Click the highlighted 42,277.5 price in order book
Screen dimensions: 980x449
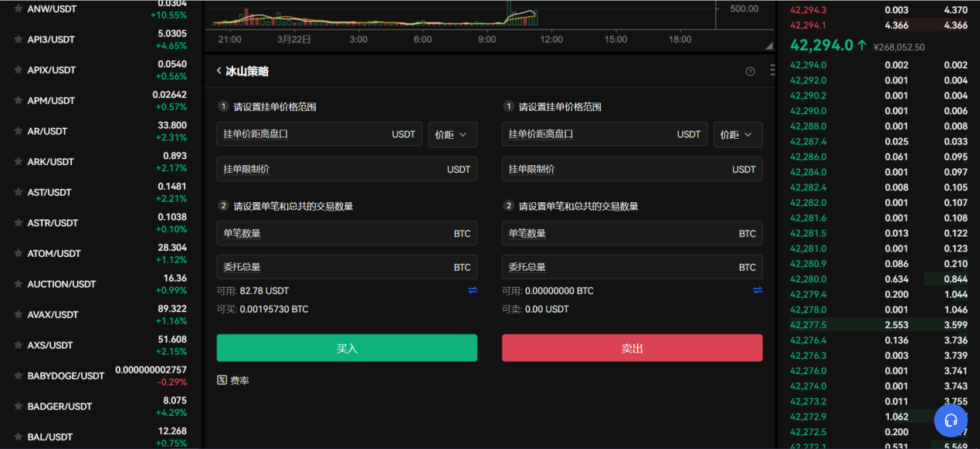[809, 325]
